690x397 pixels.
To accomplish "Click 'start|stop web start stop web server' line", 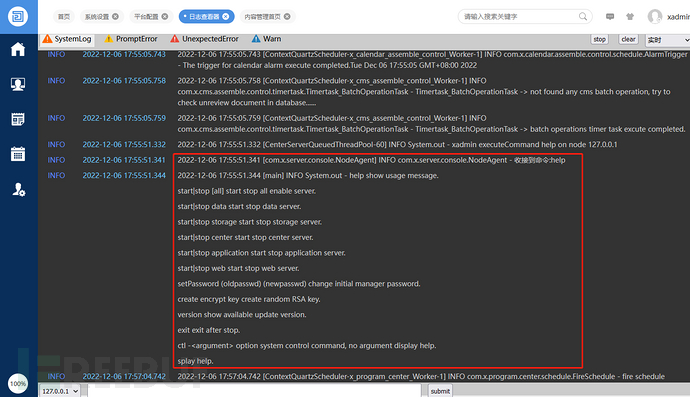I will tap(239, 268).
